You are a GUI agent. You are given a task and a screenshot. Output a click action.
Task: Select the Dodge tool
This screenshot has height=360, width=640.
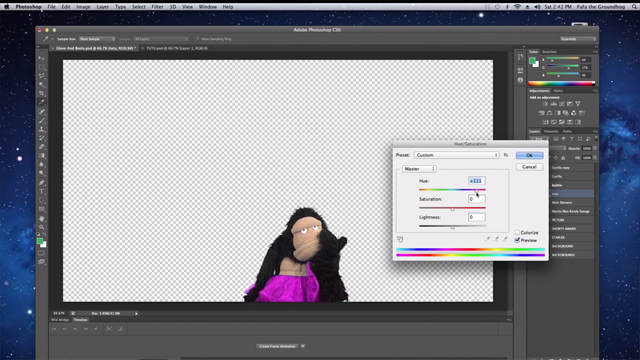[x=42, y=173]
